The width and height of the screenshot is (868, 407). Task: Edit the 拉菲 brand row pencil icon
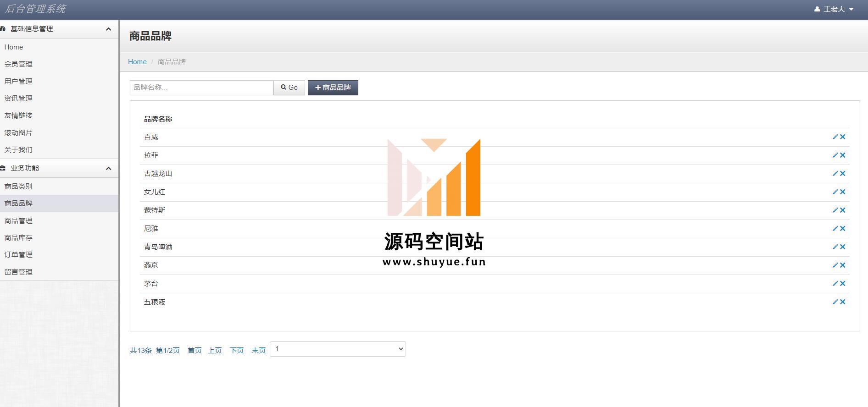pos(835,155)
